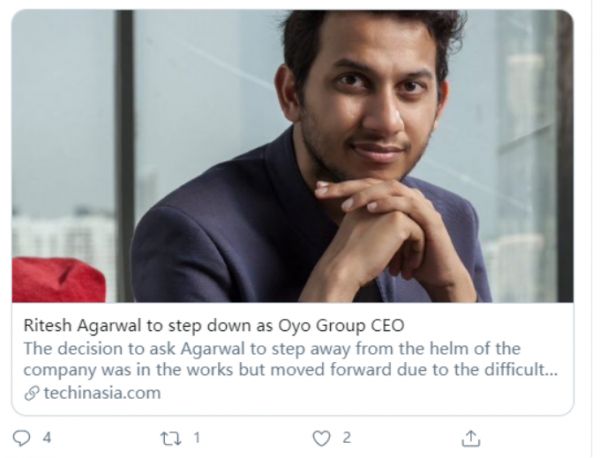Viewport: 600px width, 458px height.
Task: Click the like count of 2
Action: tap(346, 438)
